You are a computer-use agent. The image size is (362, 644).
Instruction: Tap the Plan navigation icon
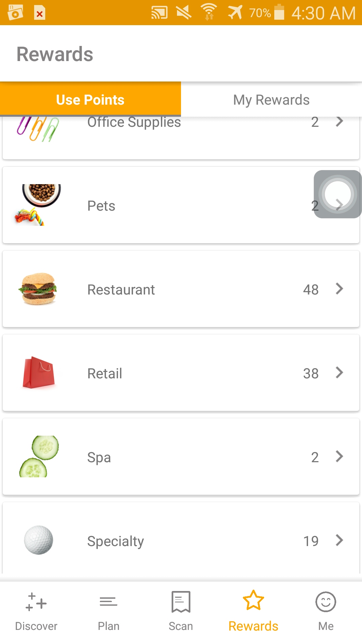click(108, 602)
